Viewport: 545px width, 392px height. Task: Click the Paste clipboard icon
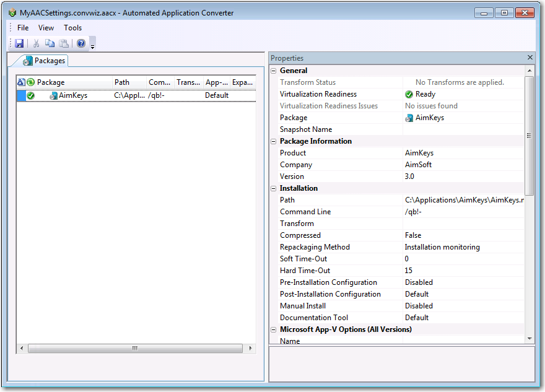pos(64,43)
